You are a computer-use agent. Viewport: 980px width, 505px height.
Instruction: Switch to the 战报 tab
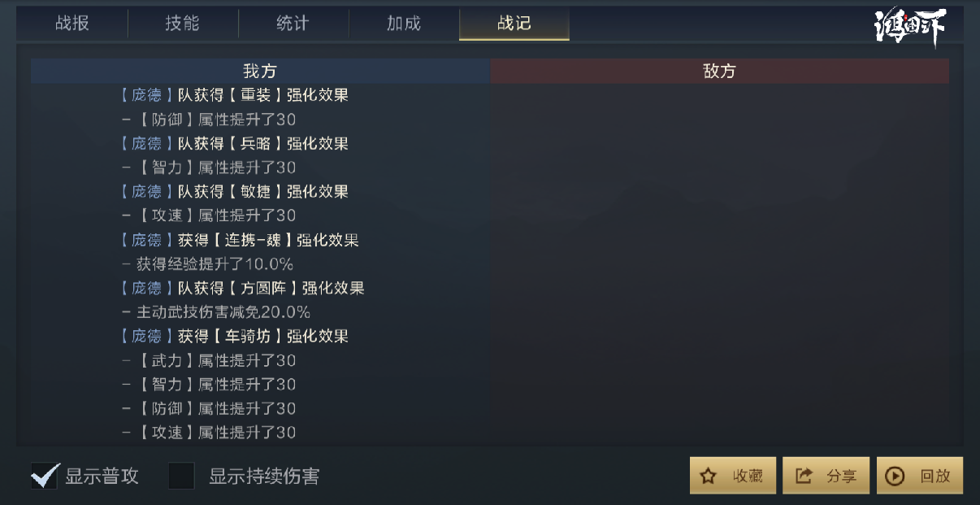click(72, 24)
